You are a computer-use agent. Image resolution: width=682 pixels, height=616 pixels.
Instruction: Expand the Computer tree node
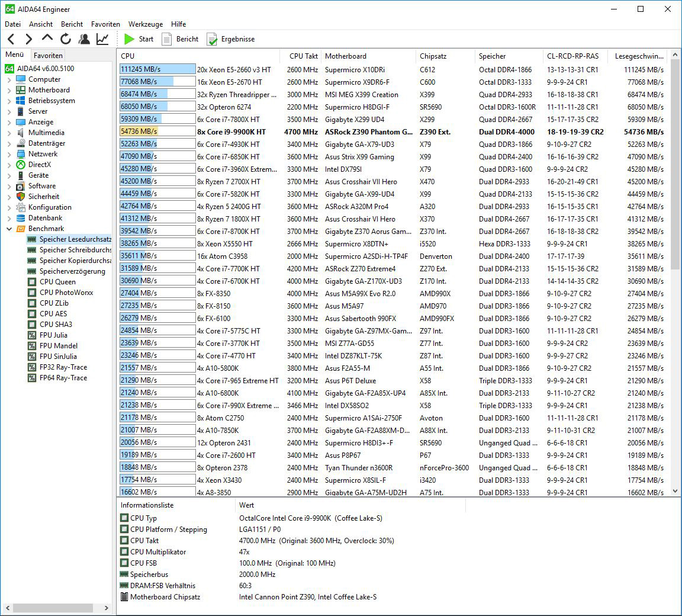pyautogui.click(x=9, y=79)
